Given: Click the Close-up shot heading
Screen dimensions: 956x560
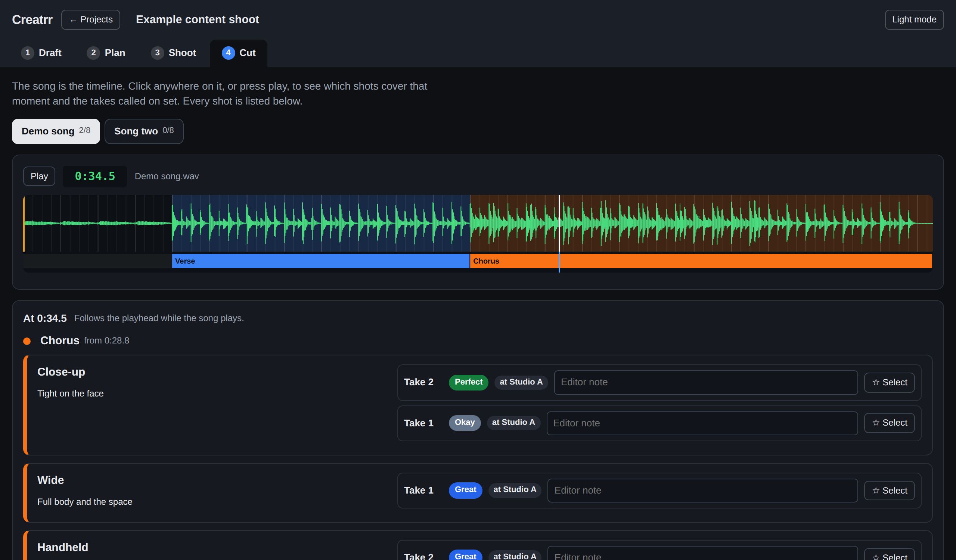Looking at the screenshot, I should tap(61, 372).
